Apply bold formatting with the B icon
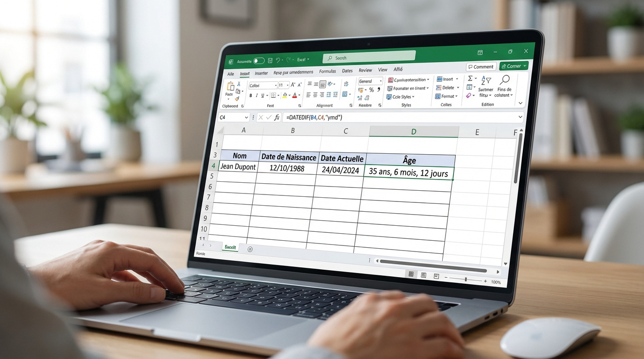Viewport: 644px width, 359px height. point(251,95)
